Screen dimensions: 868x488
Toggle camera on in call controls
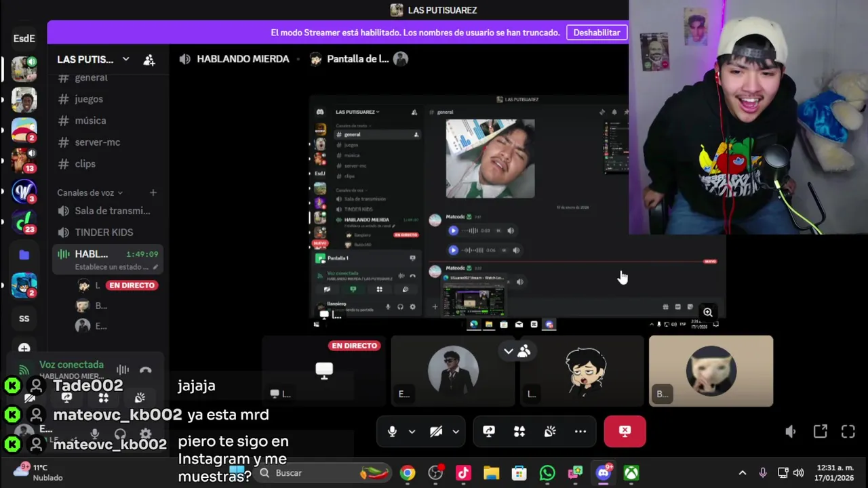(x=436, y=432)
